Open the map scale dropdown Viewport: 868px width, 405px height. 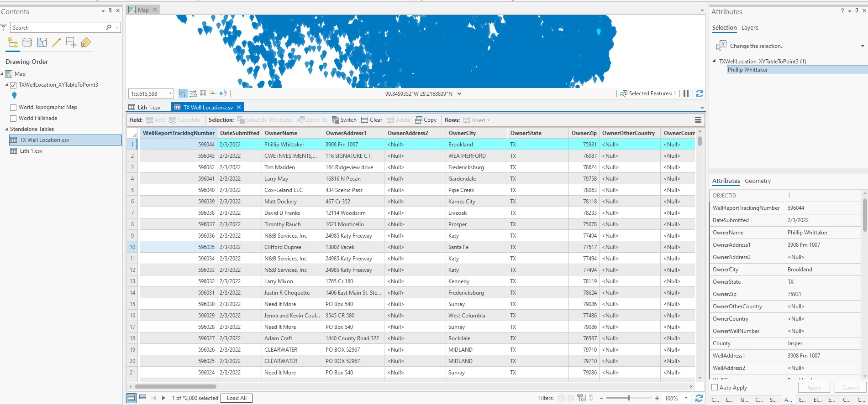(170, 93)
